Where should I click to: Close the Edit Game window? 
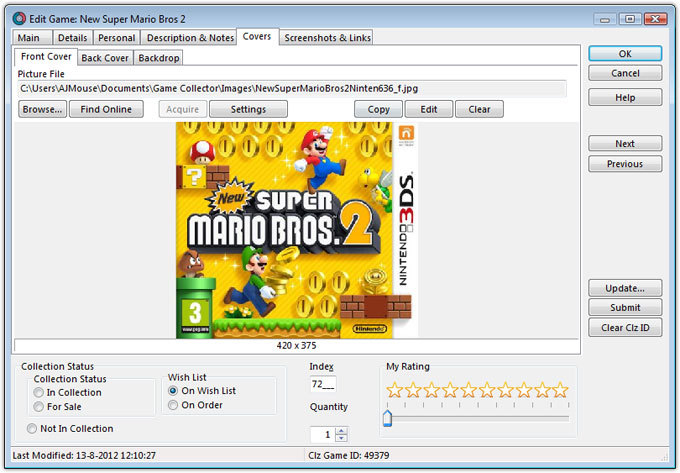tap(655, 19)
